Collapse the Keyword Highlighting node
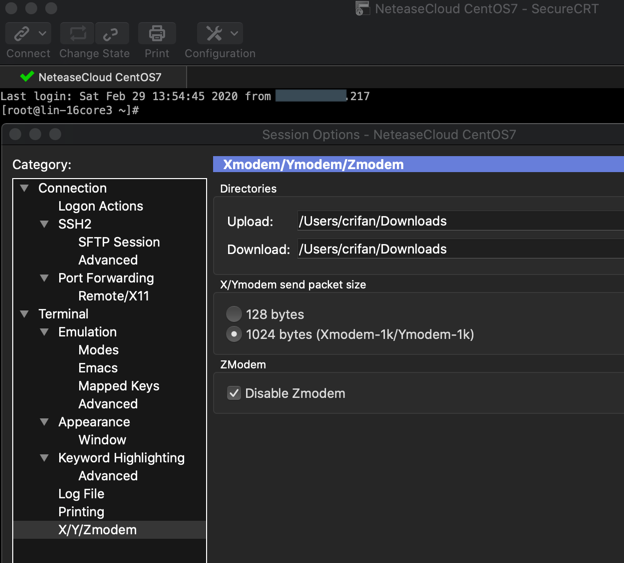This screenshot has height=563, width=624. 44,458
